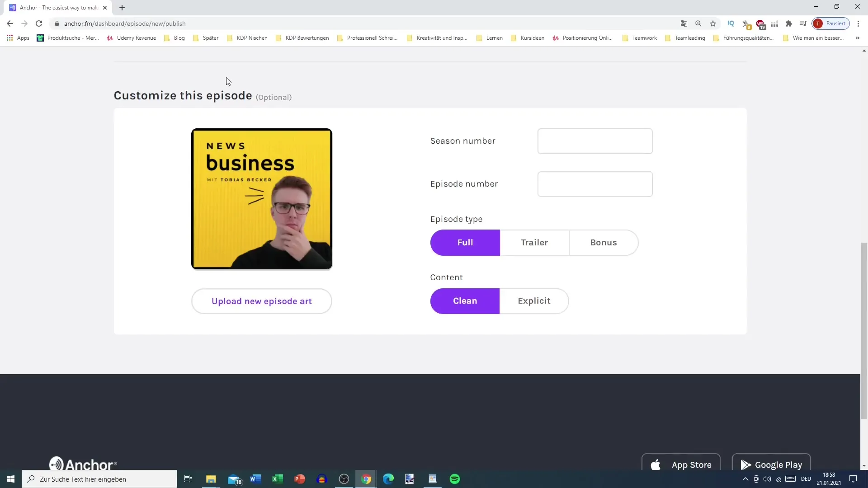
Task: Close the Anchor browser tab
Action: pos(105,8)
